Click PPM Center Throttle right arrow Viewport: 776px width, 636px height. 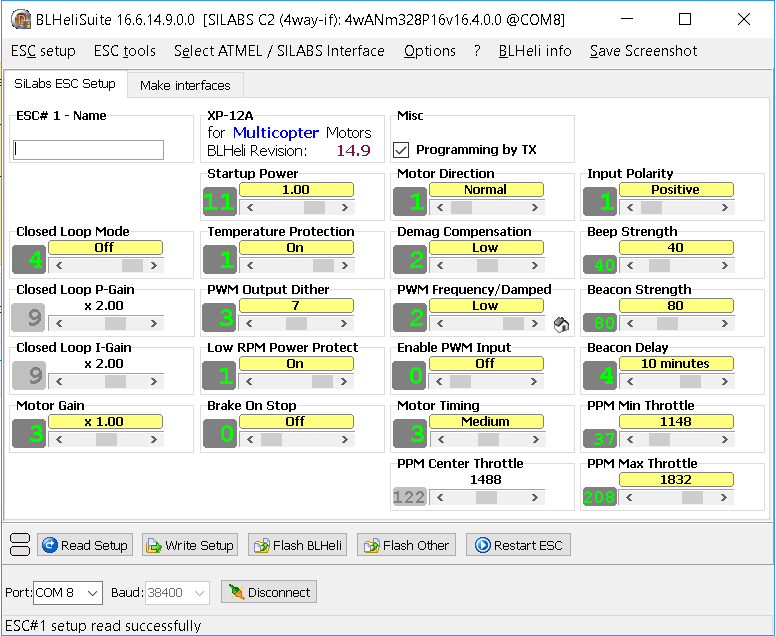535,497
